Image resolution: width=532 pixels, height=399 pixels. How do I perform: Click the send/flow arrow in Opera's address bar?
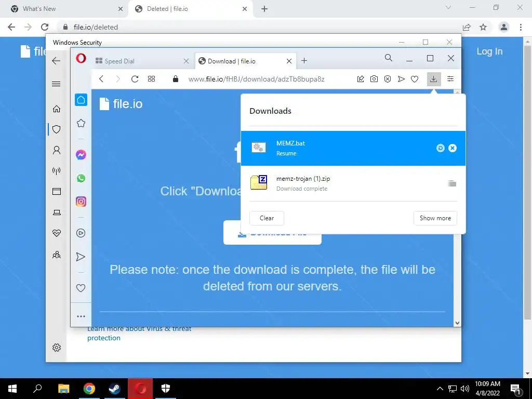[401, 79]
